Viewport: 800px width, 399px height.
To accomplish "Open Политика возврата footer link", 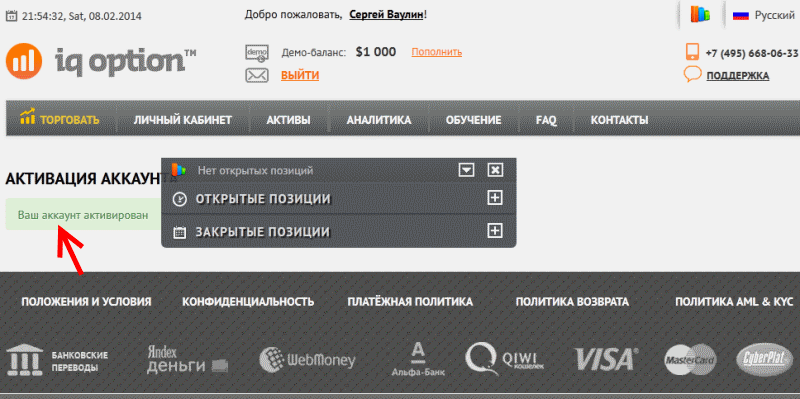I will coord(572,302).
